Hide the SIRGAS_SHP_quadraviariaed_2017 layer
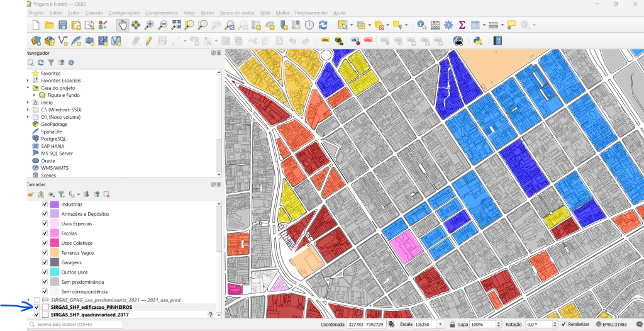Screen dimensions: 644x331 (37, 315)
